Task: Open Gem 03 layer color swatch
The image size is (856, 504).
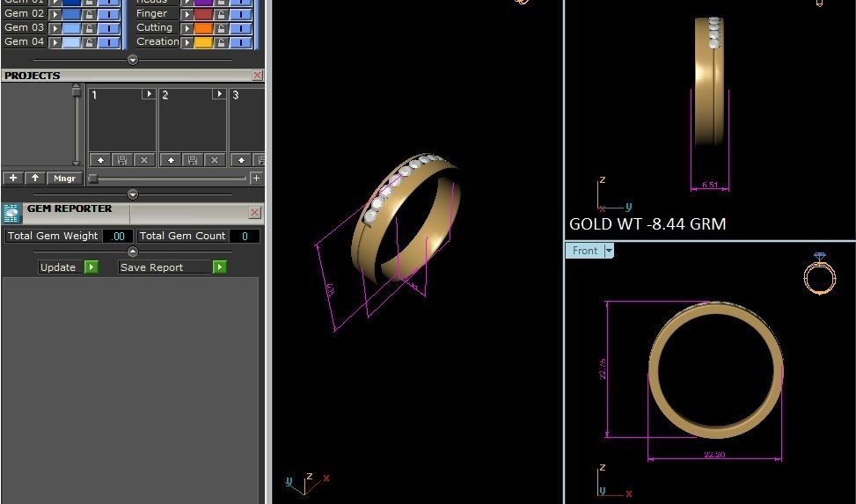Action: pos(71,28)
